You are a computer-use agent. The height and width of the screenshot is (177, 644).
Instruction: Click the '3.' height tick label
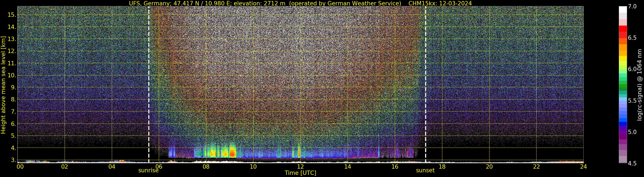[x=13, y=160]
